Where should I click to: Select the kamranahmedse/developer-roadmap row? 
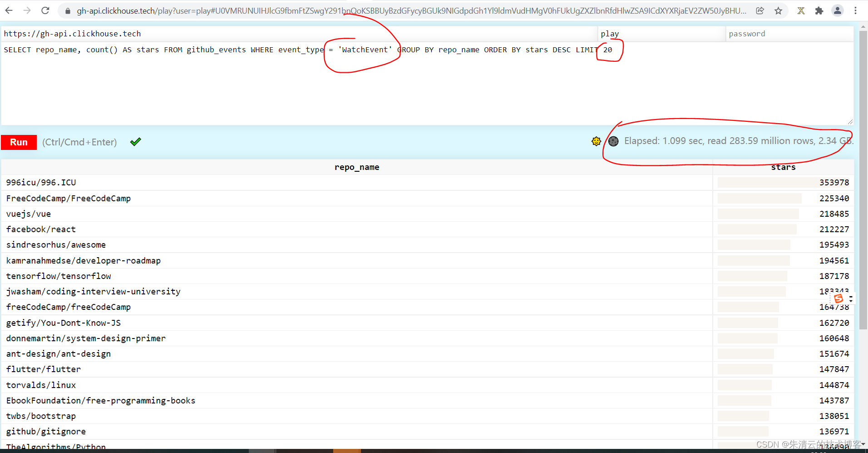427,261
